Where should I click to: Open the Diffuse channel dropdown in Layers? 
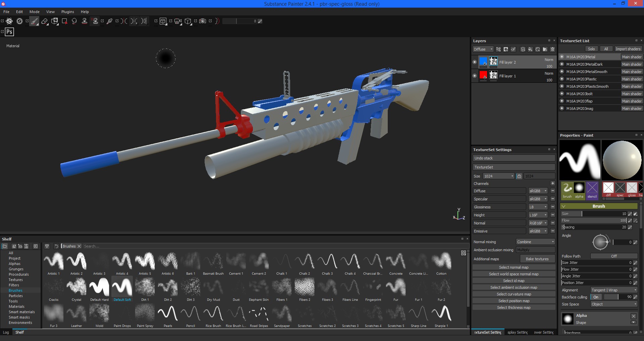[483, 49]
